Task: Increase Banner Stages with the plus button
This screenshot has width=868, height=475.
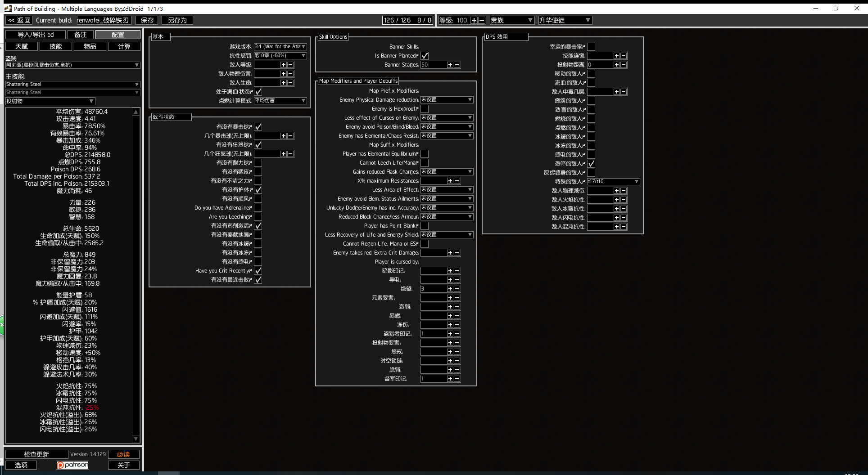Action: tap(450, 65)
